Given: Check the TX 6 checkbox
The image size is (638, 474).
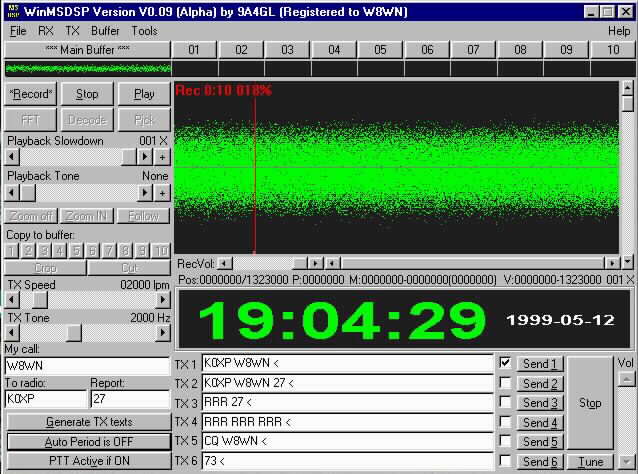Looking at the screenshot, I should click(505, 461).
